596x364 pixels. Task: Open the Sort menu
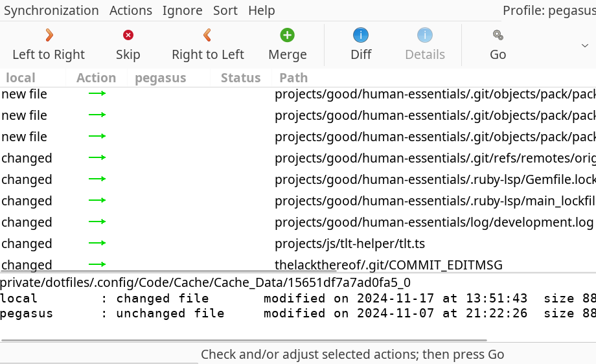coord(225,10)
